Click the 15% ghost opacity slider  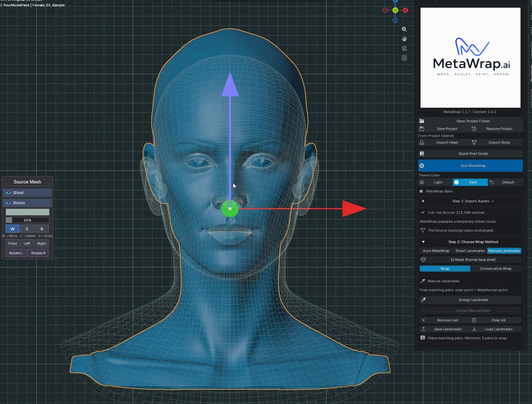[x=27, y=220]
